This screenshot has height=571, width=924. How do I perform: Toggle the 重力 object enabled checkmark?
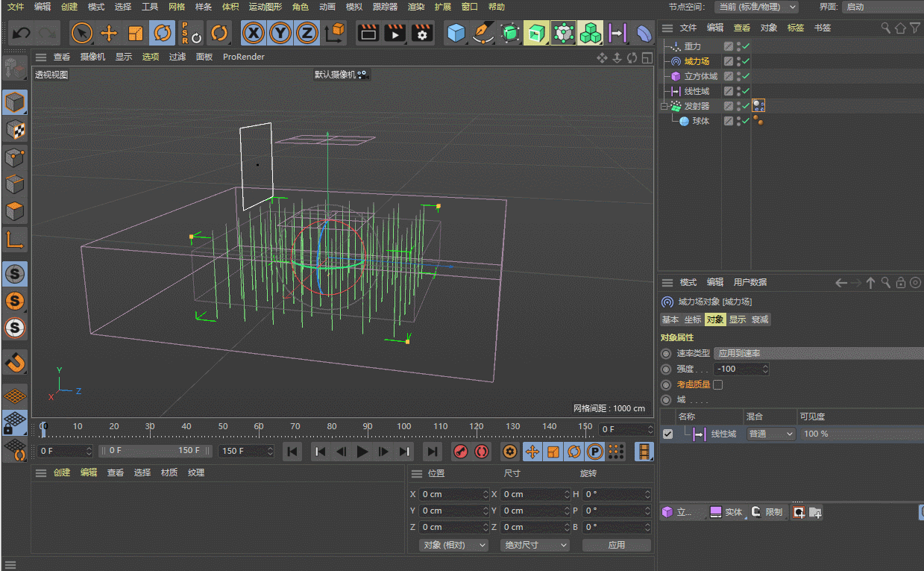(x=746, y=46)
